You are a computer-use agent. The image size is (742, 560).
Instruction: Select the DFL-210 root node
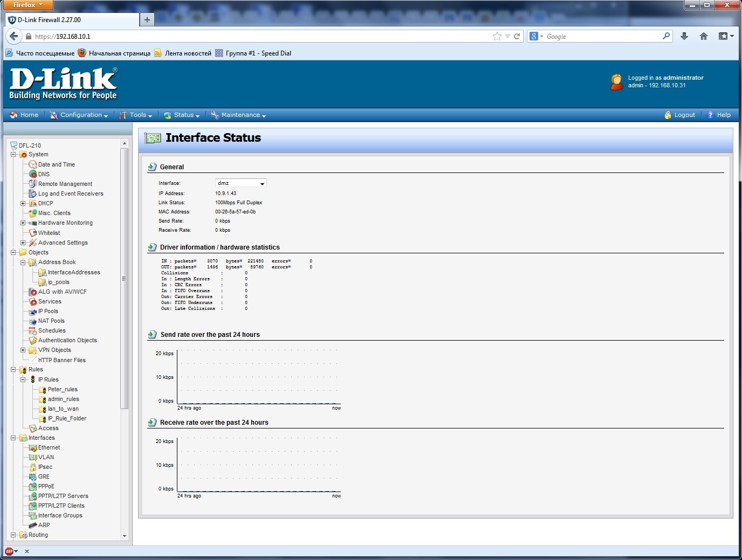(x=30, y=146)
